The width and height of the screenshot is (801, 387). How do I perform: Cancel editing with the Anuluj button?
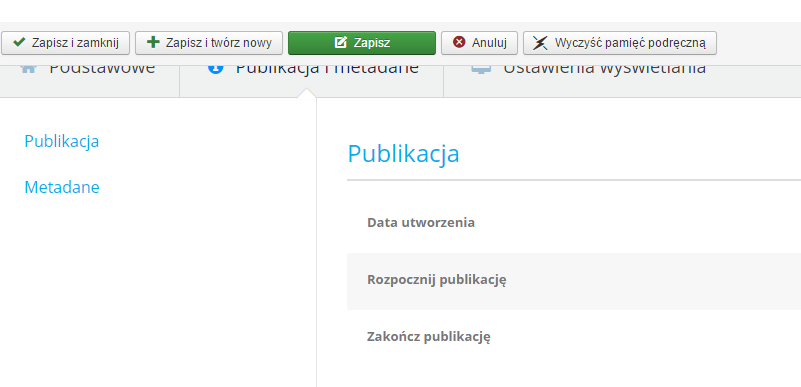point(479,43)
